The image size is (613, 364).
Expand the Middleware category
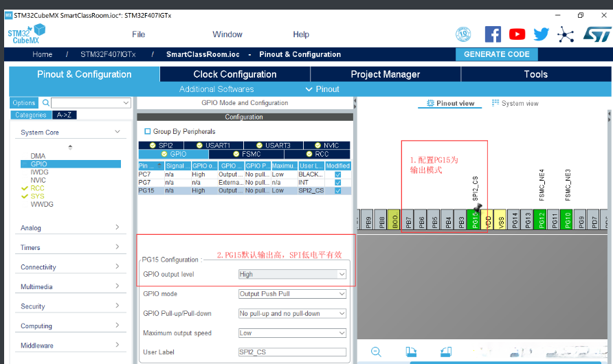tap(118, 345)
